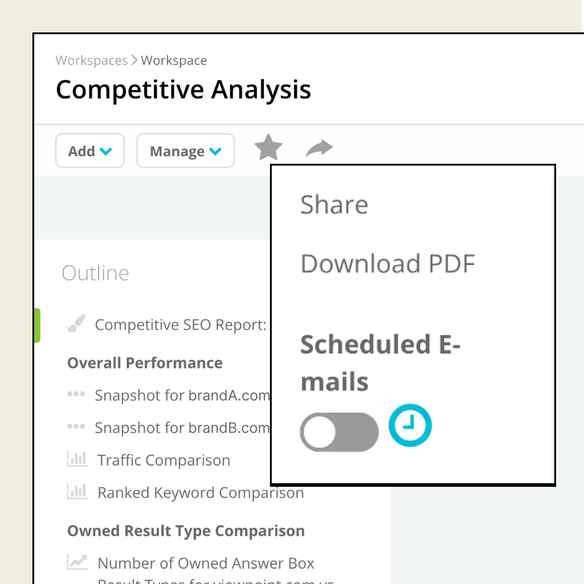
Task: Select Share from the popup menu
Action: pos(334,205)
